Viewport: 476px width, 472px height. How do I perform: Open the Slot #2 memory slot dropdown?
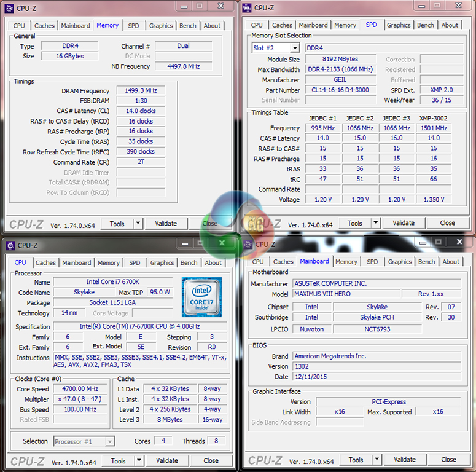[x=295, y=48]
